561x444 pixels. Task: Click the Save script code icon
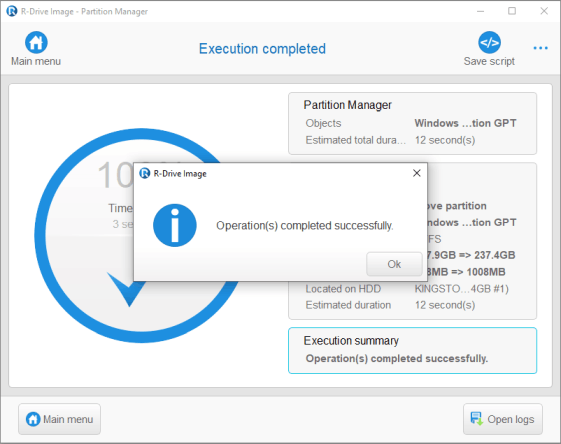(489, 42)
